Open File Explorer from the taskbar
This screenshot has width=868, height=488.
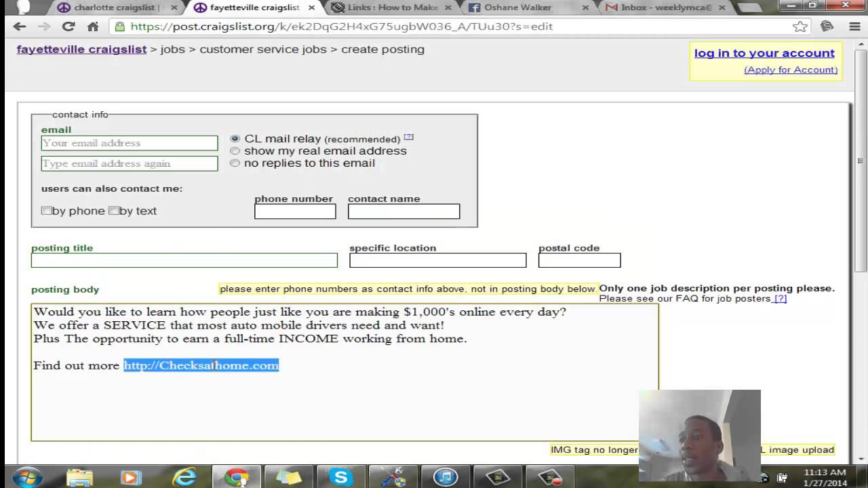79,477
